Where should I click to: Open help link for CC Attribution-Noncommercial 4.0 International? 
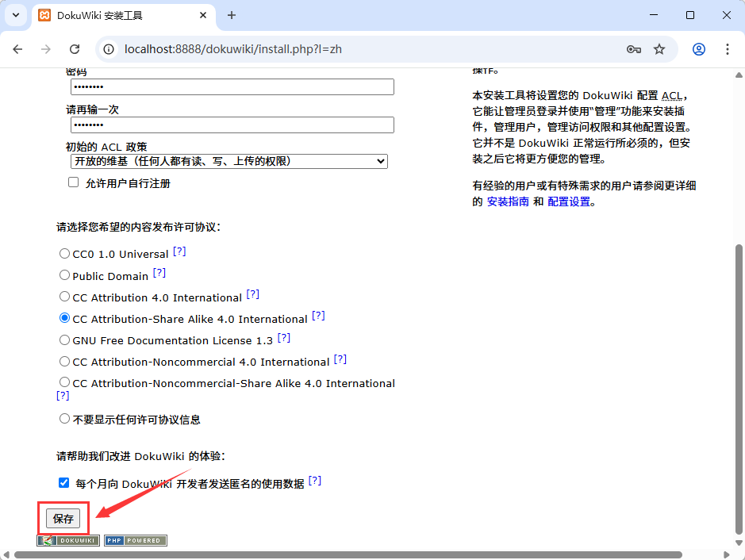340,359
